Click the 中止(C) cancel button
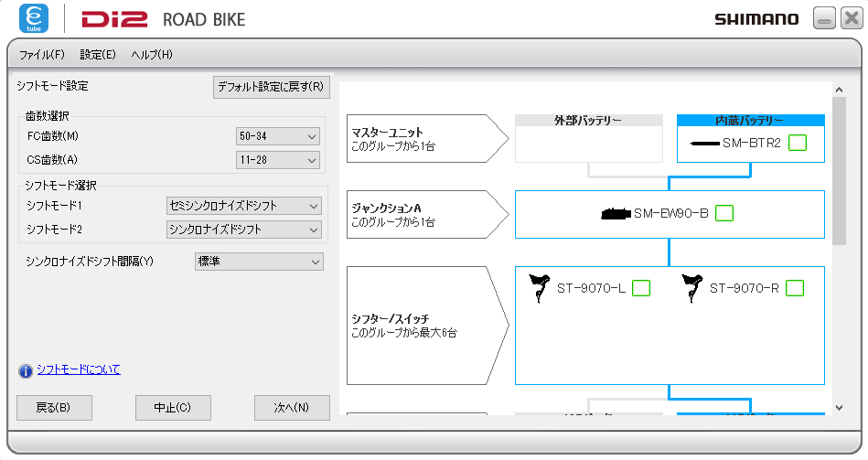868x460 pixels. pyautogui.click(x=173, y=407)
